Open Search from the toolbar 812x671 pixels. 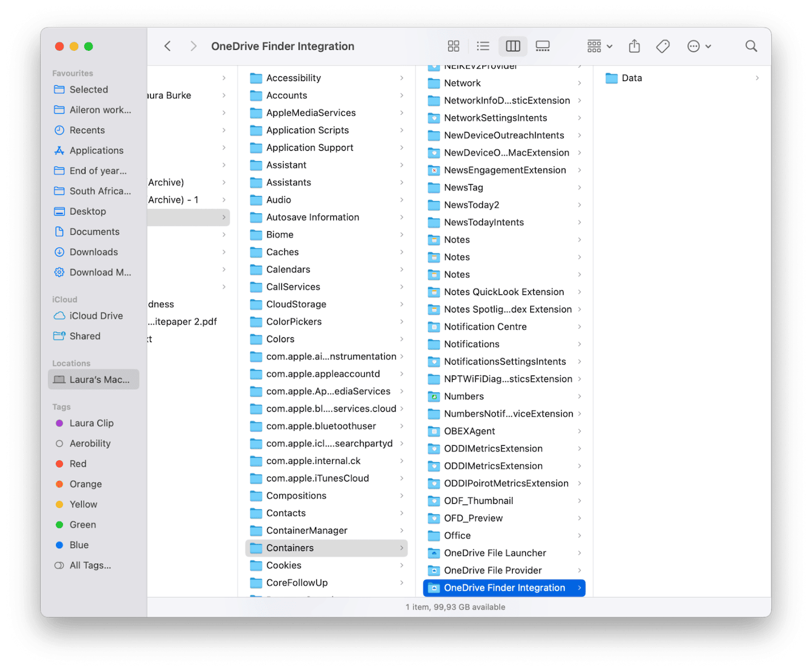pos(751,46)
